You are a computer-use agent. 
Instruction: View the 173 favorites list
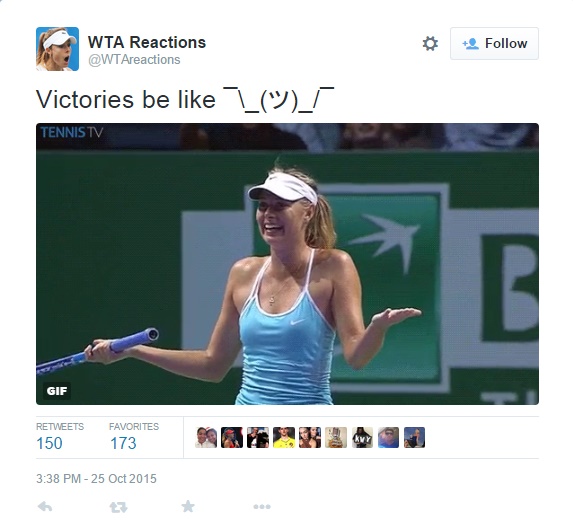click(134, 437)
